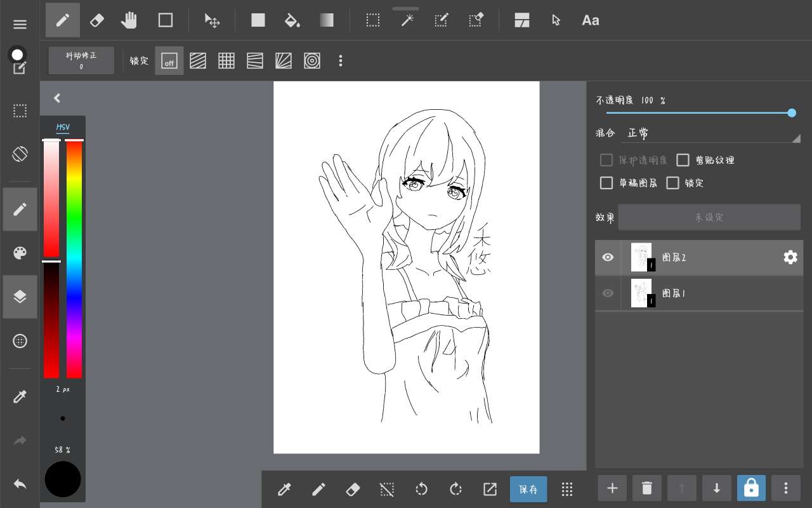Screen dimensions: 812x508
Task: Select the Move transform tool
Action: pyautogui.click(x=211, y=20)
